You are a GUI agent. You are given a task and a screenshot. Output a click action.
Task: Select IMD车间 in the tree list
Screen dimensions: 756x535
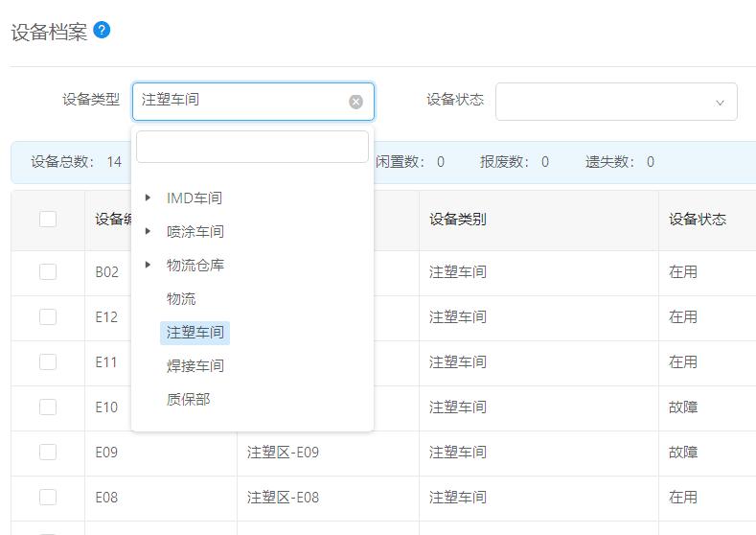click(195, 198)
